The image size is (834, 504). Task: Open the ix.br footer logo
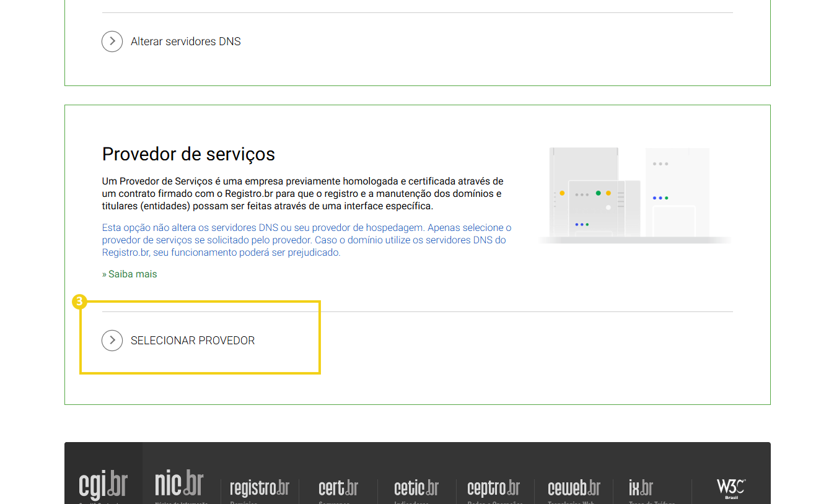point(641,488)
